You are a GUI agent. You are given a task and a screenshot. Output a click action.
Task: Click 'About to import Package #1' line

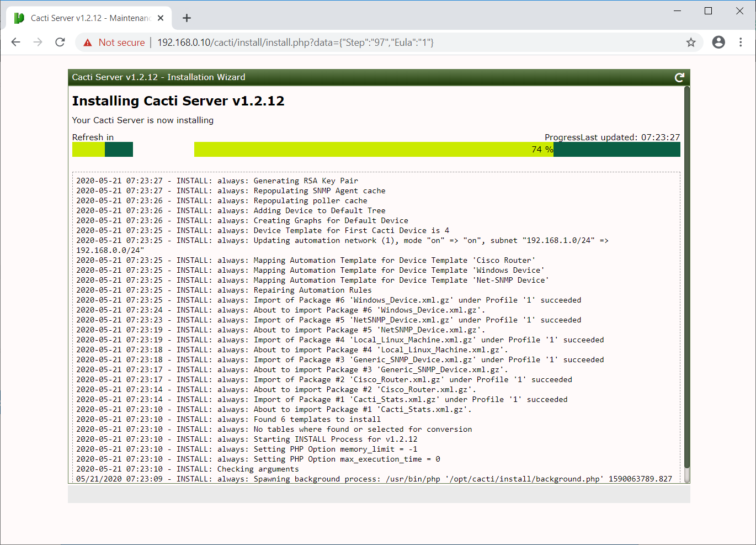[x=274, y=410]
